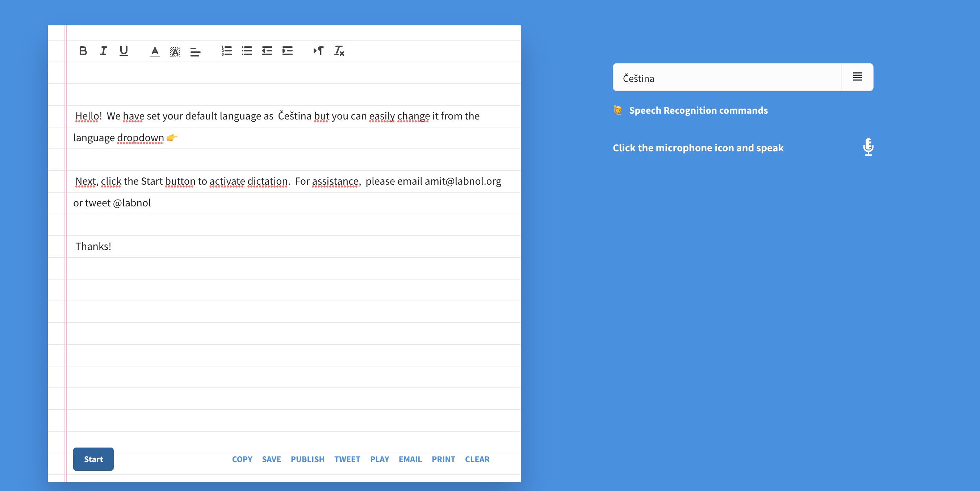
Task: Switch text direction to right-to-left
Action: click(318, 51)
